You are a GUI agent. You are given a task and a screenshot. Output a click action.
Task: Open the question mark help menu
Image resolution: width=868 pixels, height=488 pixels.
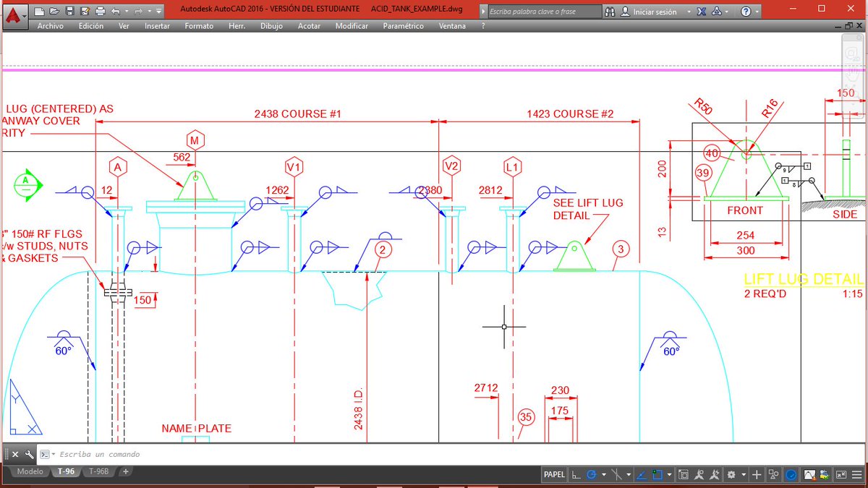click(482, 26)
